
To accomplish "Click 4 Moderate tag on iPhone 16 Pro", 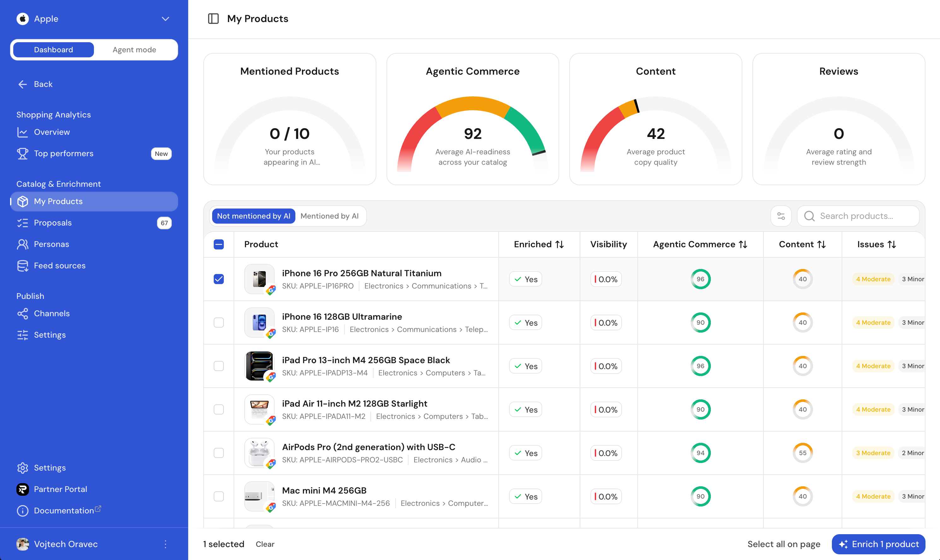I will point(873,279).
